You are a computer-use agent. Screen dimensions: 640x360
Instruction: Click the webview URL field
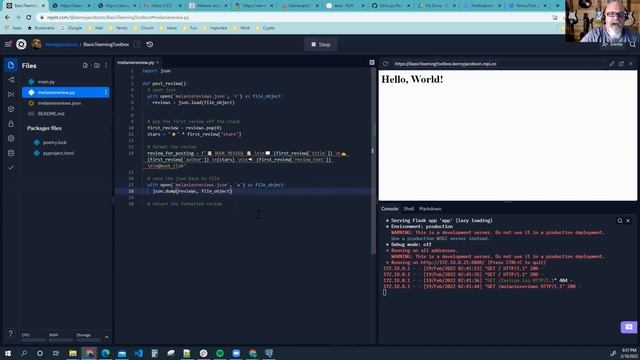click(498, 64)
